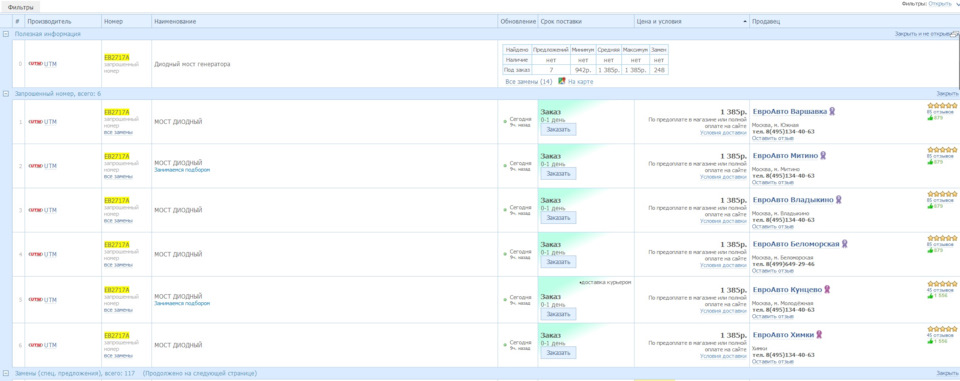Open Условия доставки for ЕвроАвто Химки

[723, 356]
